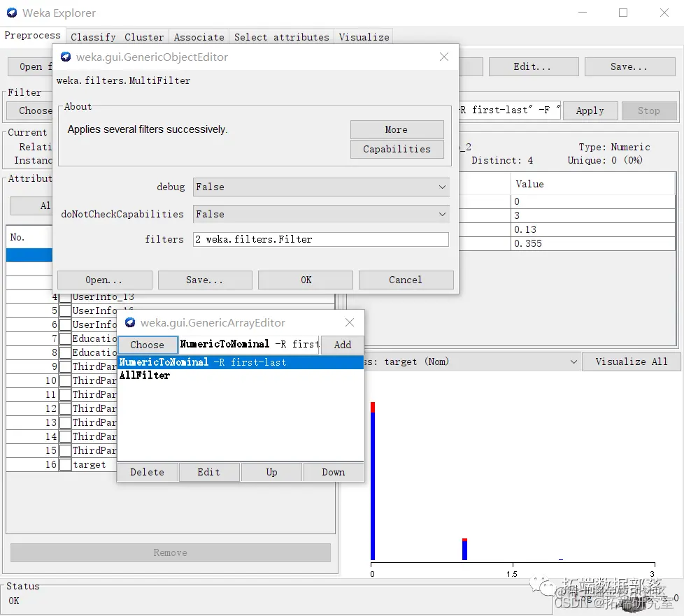Check the attribute 6 checkbox
Image resolution: width=684 pixels, height=616 pixels.
click(65, 325)
